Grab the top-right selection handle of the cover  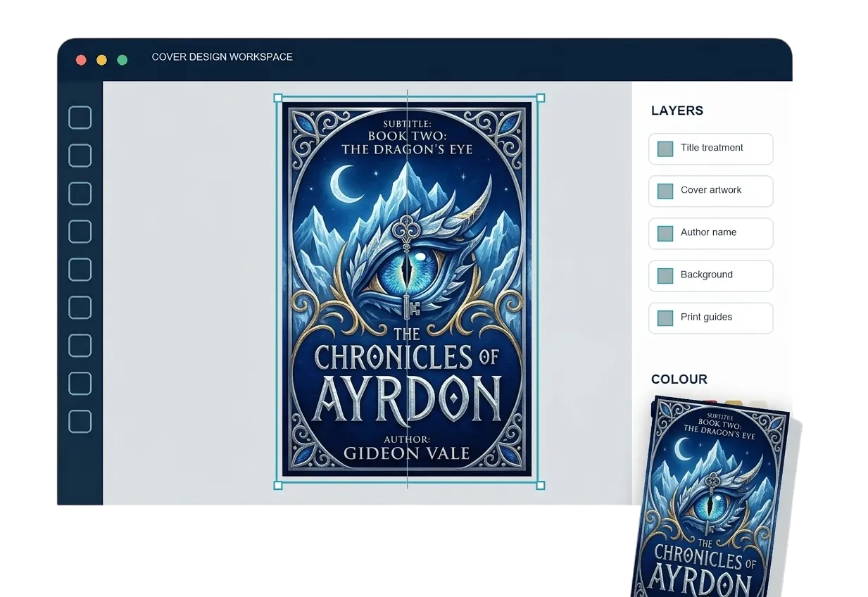(x=541, y=98)
